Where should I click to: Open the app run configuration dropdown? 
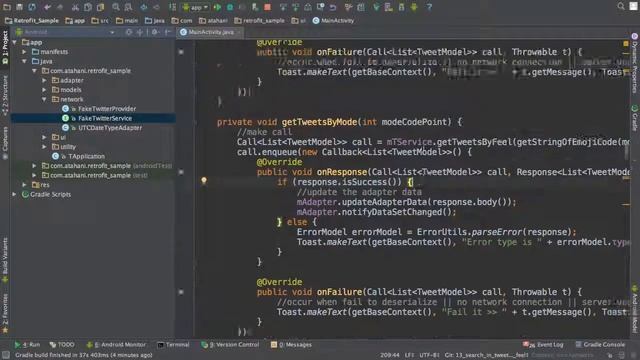click(x=196, y=7)
